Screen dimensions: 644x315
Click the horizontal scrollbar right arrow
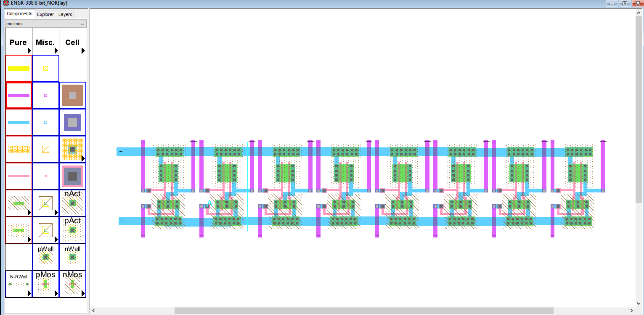[632, 311]
